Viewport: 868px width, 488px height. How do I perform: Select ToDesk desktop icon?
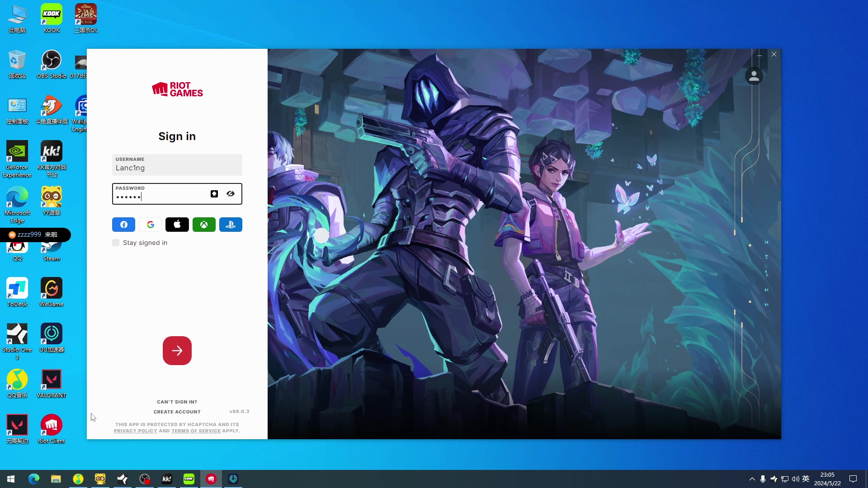[x=17, y=292]
